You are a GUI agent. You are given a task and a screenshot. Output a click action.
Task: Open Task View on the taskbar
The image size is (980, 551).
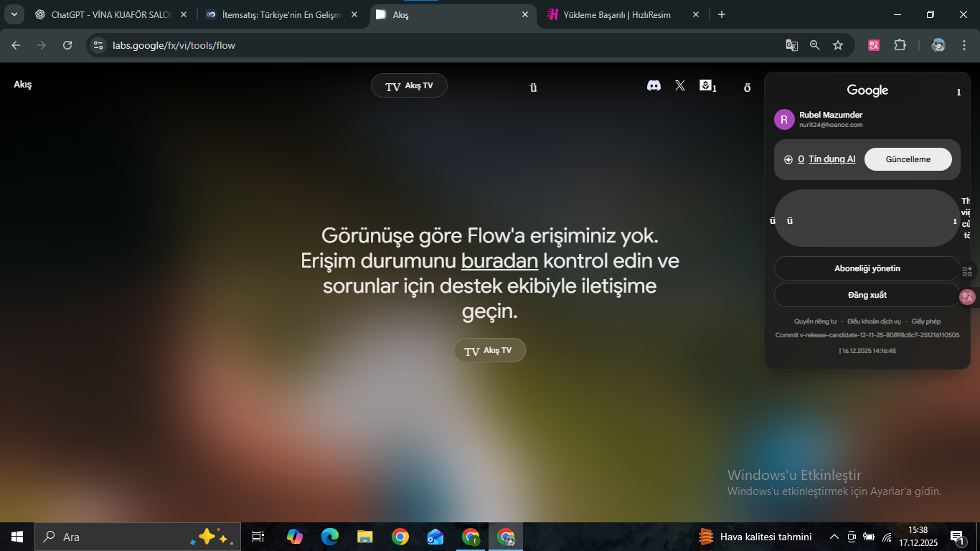(258, 537)
